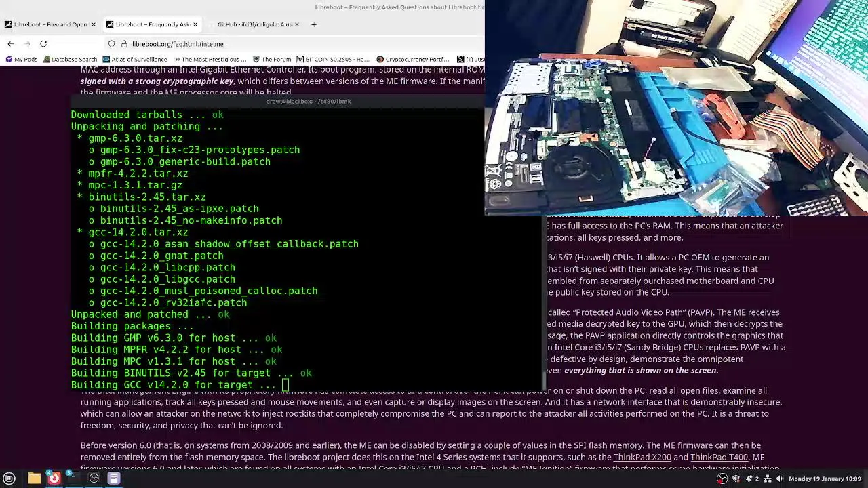Open the Linux Mint start menu
Screen dimensions: 868x488
point(9,479)
